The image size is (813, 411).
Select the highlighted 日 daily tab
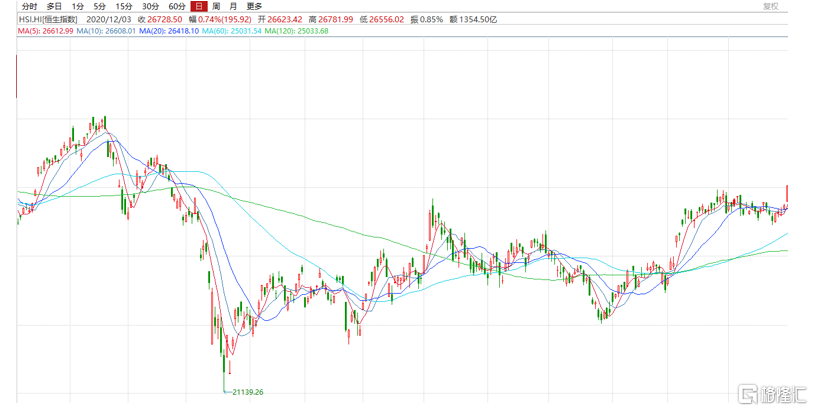pyautogui.click(x=199, y=6)
